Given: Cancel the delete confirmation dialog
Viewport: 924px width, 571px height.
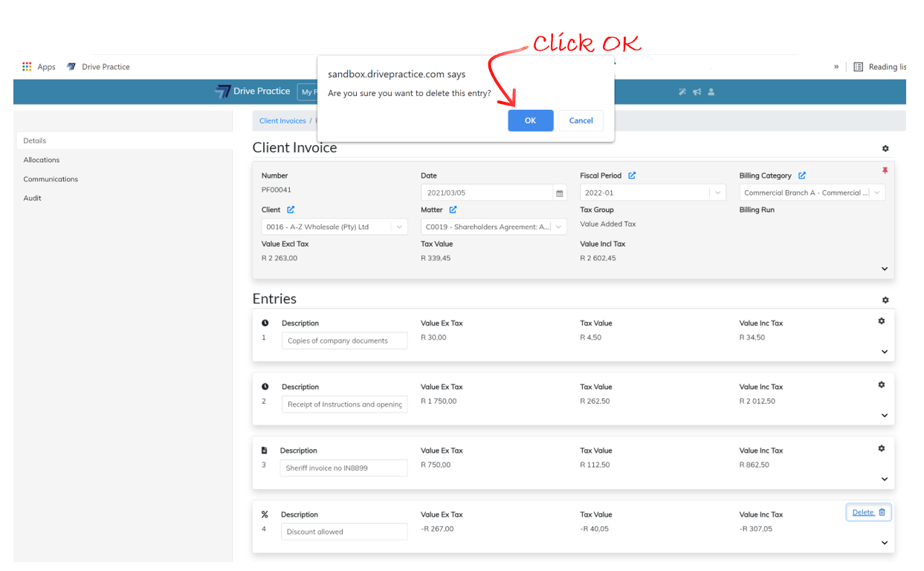Looking at the screenshot, I should coord(581,120).
